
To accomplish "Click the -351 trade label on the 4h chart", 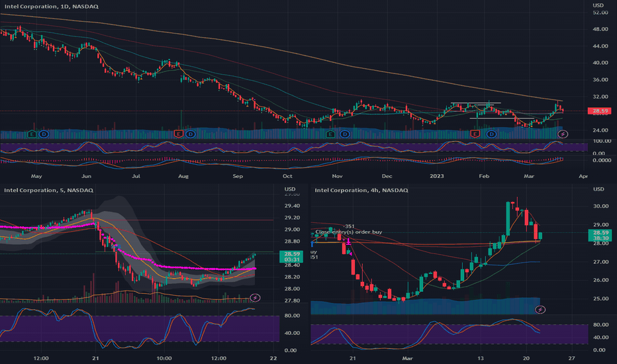I will tap(349, 226).
